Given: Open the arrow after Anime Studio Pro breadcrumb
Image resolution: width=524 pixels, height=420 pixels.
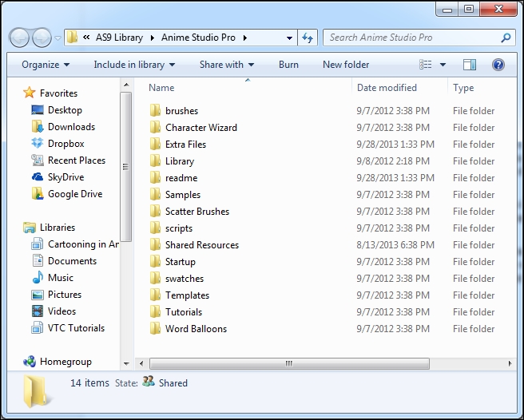Looking at the screenshot, I should tap(245, 38).
